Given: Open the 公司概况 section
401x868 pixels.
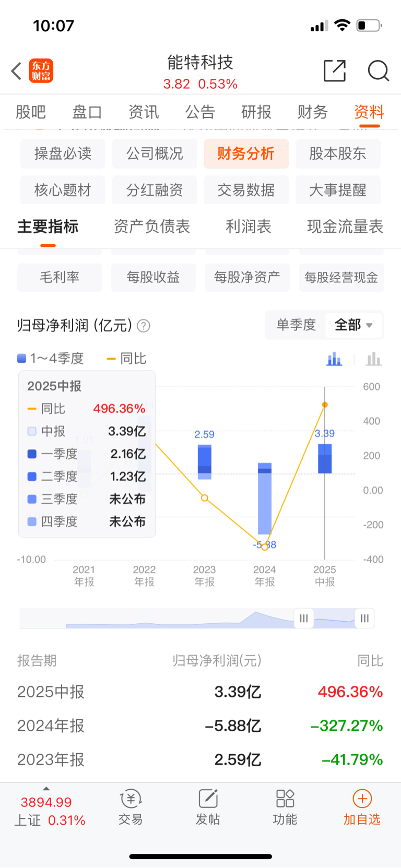Looking at the screenshot, I should click(x=155, y=153).
